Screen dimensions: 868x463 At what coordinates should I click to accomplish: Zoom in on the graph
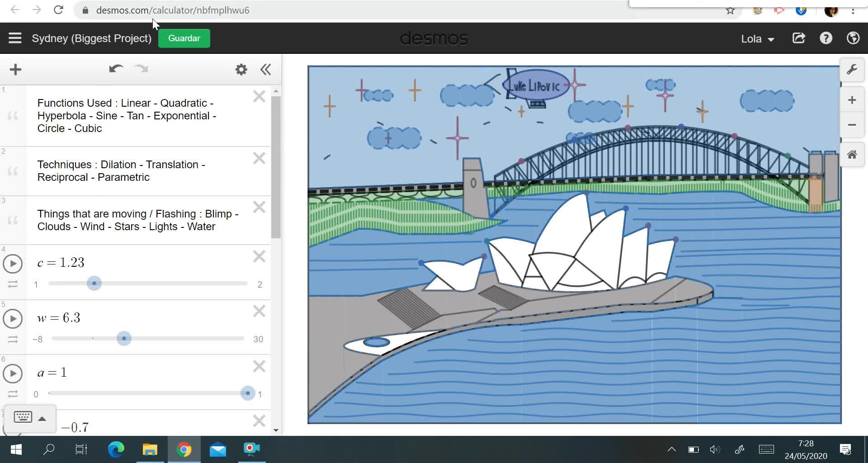(x=852, y=100)
